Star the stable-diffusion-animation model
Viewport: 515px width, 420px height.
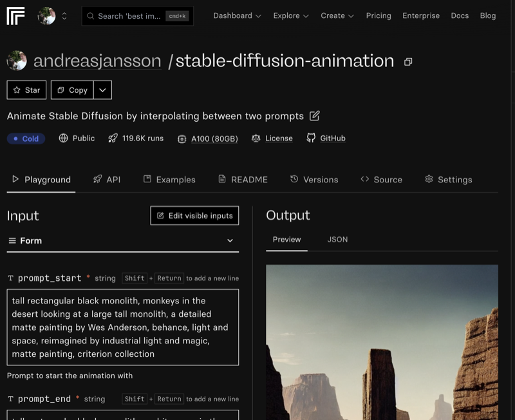click(26, 90)
